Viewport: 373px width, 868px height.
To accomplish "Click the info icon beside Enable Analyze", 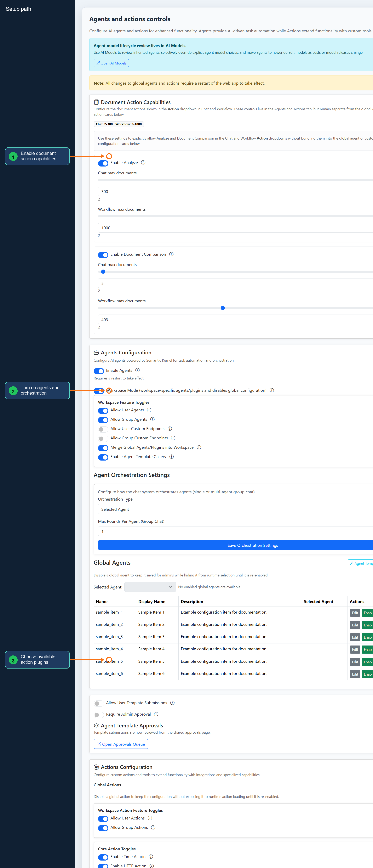I will tap(143, 162).
